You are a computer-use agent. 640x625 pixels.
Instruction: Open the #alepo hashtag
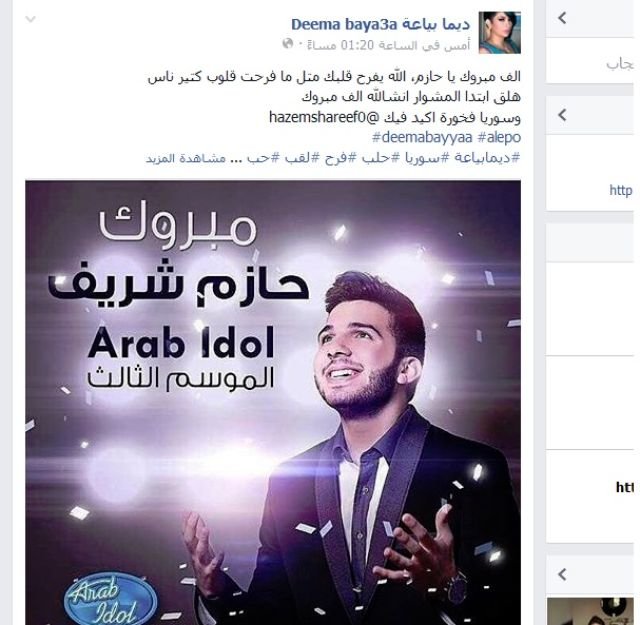(x=499, y=137)
